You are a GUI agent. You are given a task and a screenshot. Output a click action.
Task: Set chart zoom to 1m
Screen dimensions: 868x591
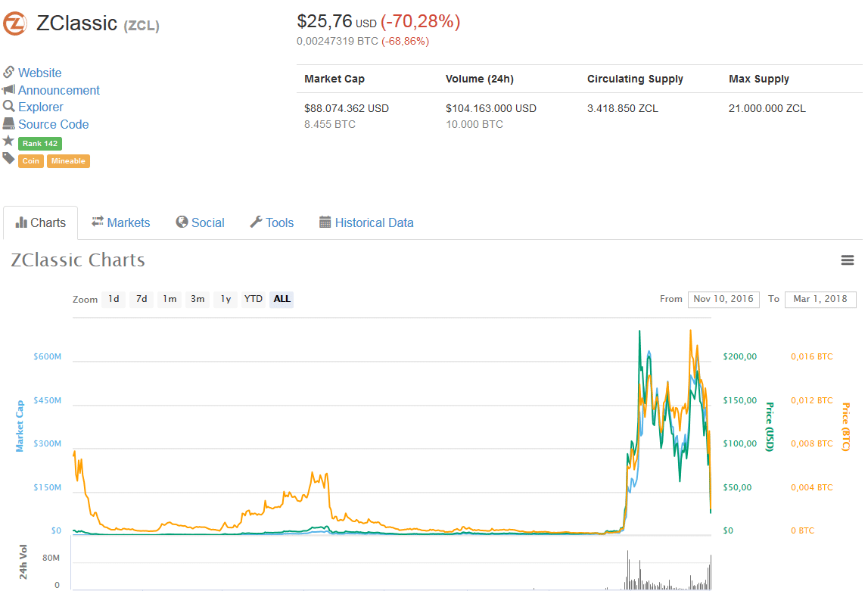point(170,299)
